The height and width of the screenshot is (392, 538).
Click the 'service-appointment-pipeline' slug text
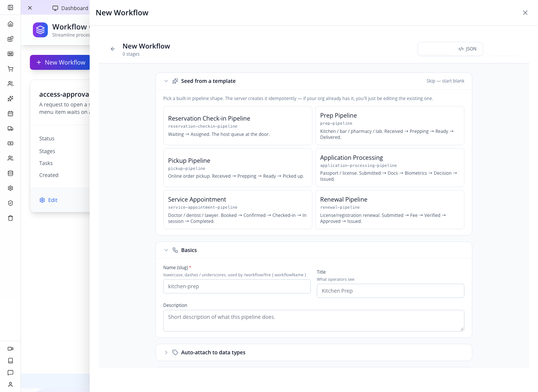click(203, 208)
